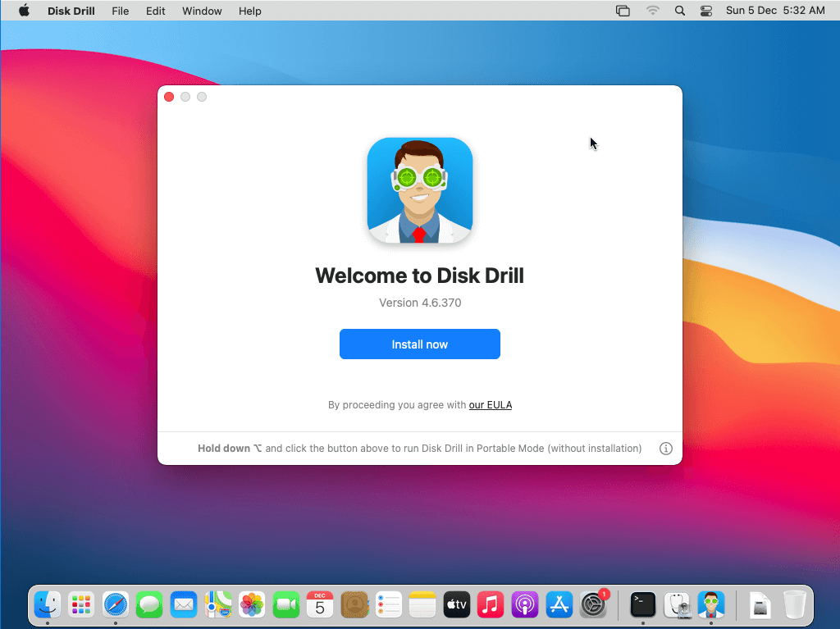
Task: Click the Wi-Fi status icon
Action: 652,11
